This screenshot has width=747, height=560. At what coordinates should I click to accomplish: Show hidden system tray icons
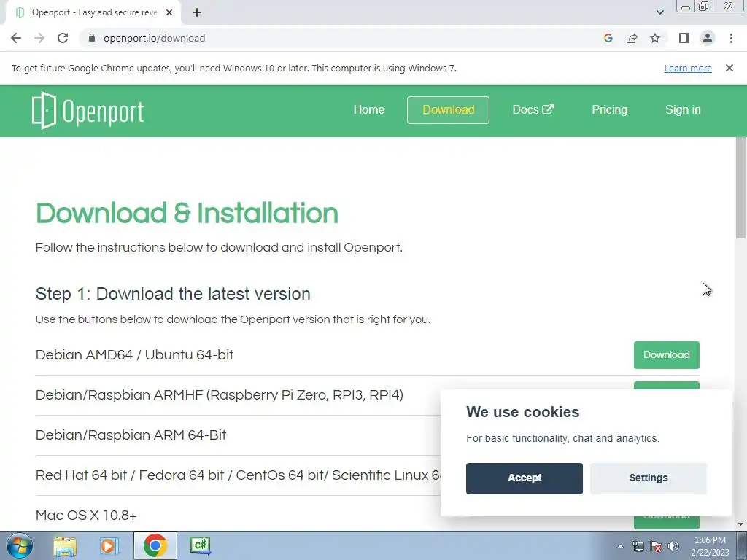(x=620, y=547)
